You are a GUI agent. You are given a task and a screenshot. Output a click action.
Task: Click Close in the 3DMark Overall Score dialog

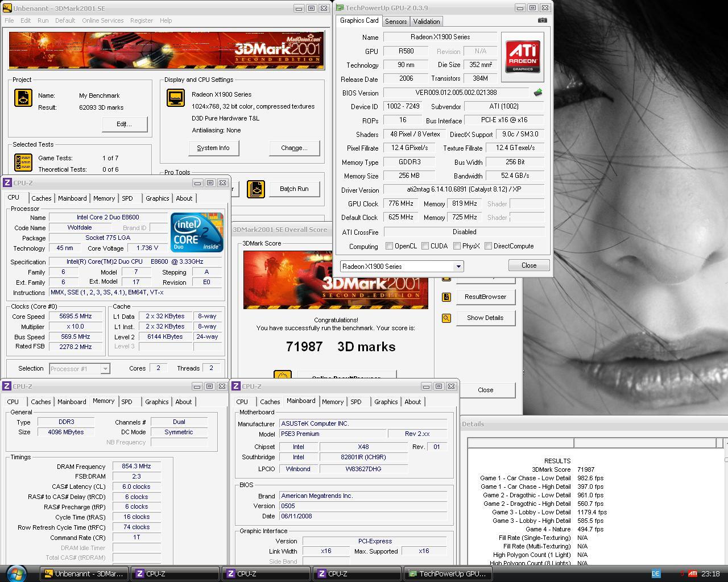click(485, 390)
